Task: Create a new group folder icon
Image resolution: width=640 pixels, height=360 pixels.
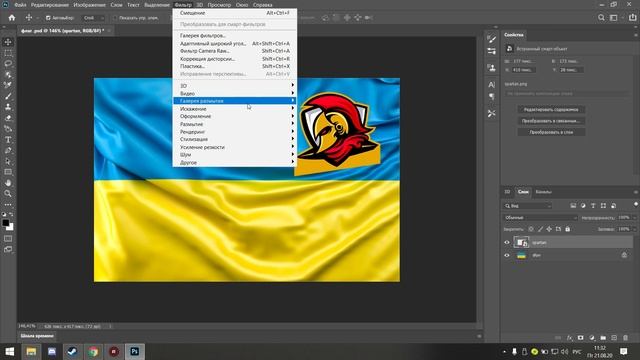Action: click(603, 338)
